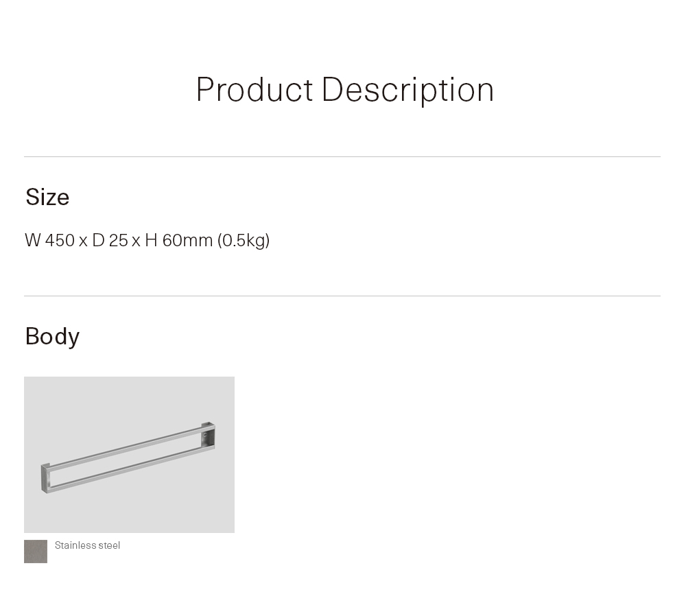Screen dimensions: 686x616
Task: Click the word Description in the title
Action: pyautogui.click(x=407, y=90)
